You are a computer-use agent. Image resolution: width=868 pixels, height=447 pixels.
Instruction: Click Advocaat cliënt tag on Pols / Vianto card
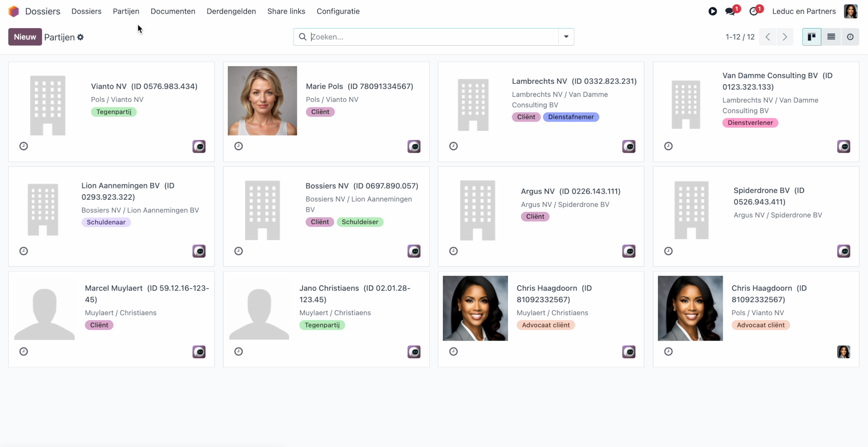[x=761, y=325]
